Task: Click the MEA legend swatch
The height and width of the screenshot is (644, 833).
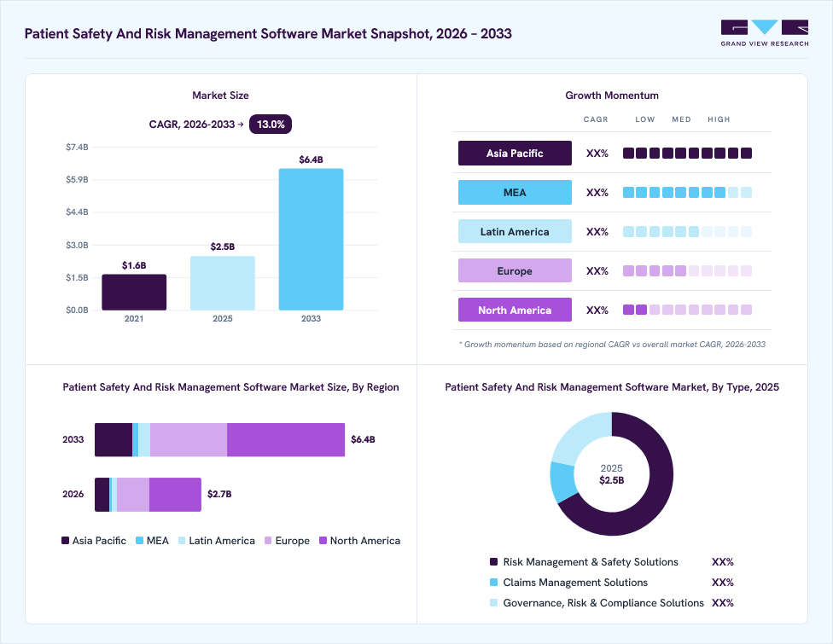Action: (x=140, y=541)
